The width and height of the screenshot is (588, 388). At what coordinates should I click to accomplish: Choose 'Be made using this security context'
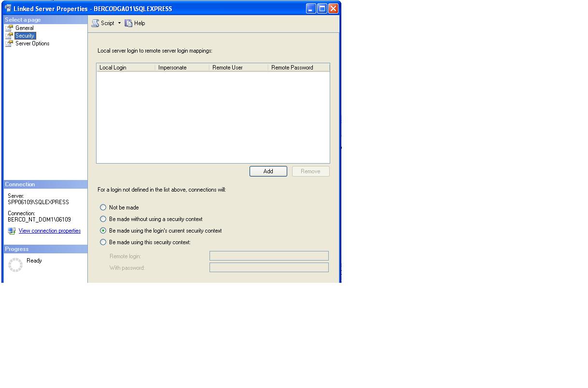point(103,242)
